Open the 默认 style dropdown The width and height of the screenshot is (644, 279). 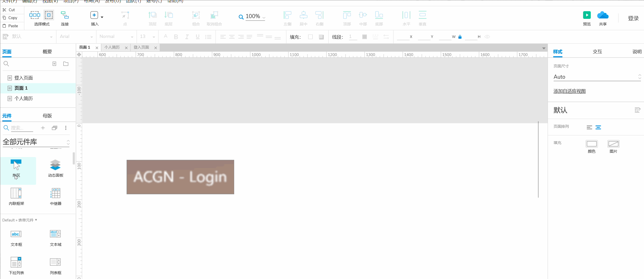coord(51,37)
